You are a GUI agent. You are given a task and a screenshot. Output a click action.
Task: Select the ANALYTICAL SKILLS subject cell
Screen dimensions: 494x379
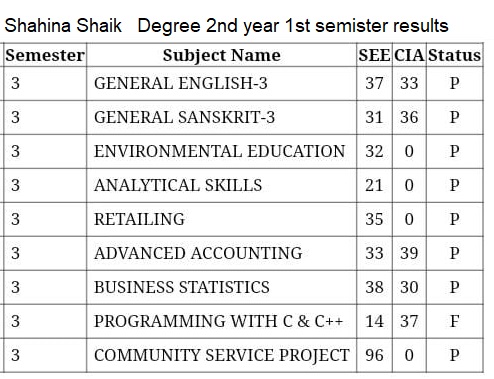click(x=221, y=185)
